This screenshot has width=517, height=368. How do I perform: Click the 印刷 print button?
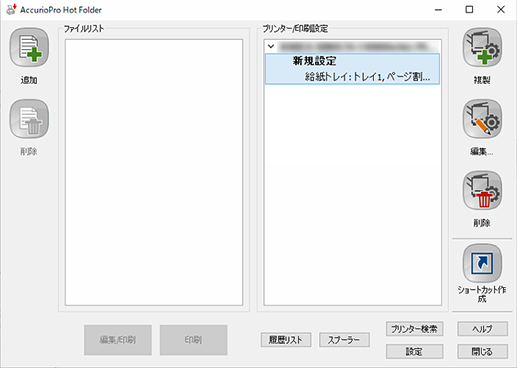tap(193, 340)
